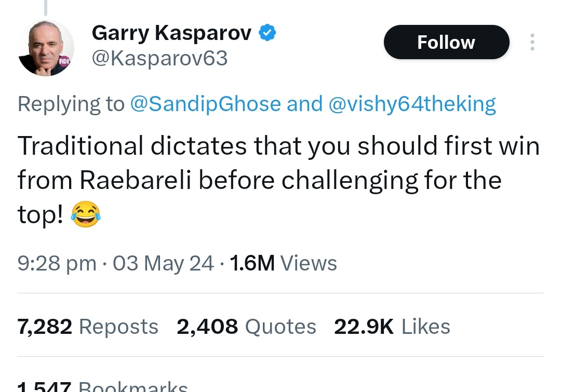
Task: Click the 03 May 24 date
Action: click(x=163, y=263)
